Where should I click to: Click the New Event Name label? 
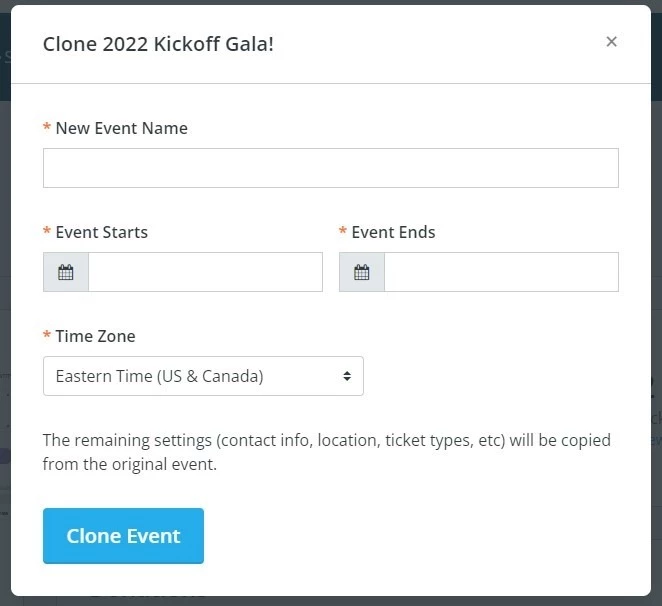(121, 128)
